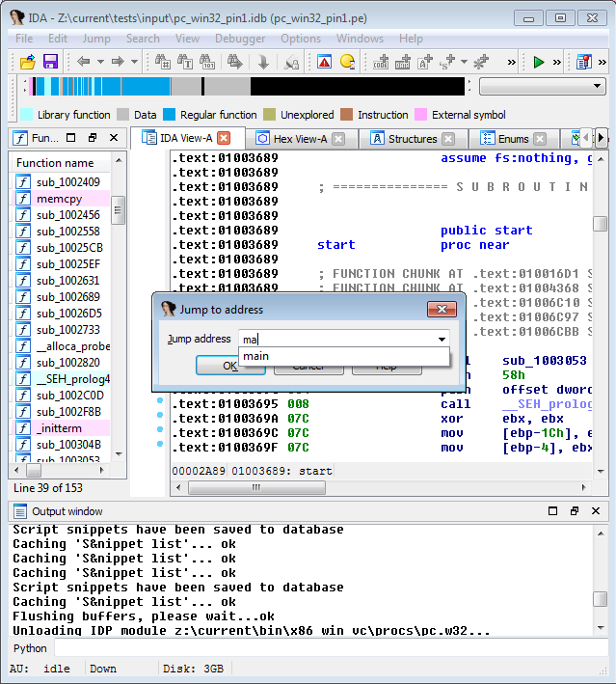Toggle breakpoint dot at address 0100369C
This screenshot has height=684, width=616.
coord(160,429)
